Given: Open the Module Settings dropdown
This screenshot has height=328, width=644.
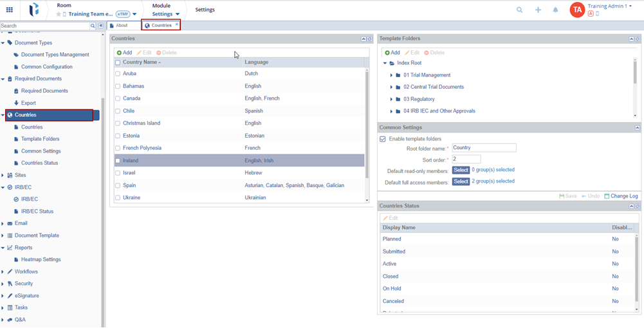Looking at the screenshot, I should click(x=165, y=14).
